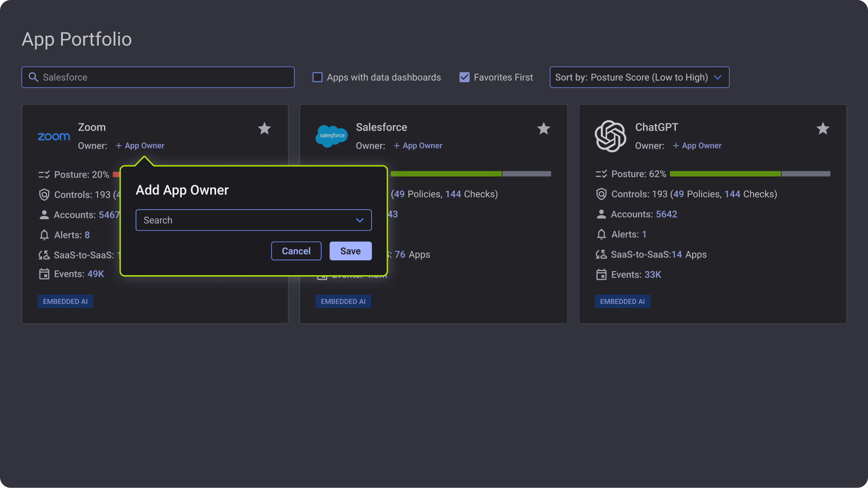
Task: Enable Apps with data dashboards checkbox
Action: click(x=317, y=77)
